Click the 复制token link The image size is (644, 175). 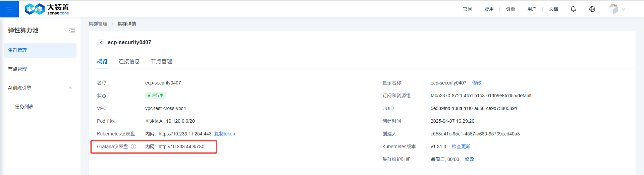225,134
